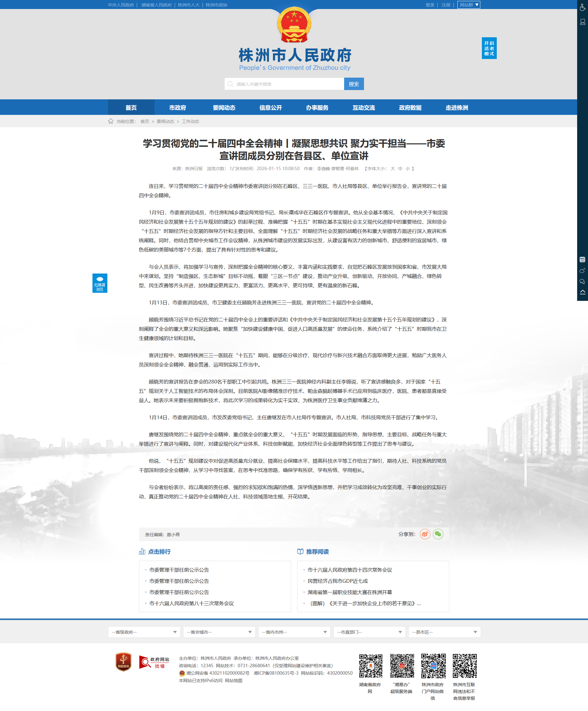588x711 pixels.
Task: Click the wheelchair accessibility icon in sidebar
Action: pyautogui.click(x=582, y=7)
